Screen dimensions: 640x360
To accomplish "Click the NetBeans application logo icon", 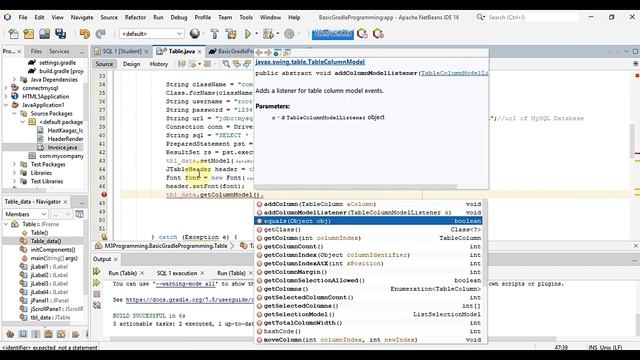I will pyautogui.click(x=7, y=17).
